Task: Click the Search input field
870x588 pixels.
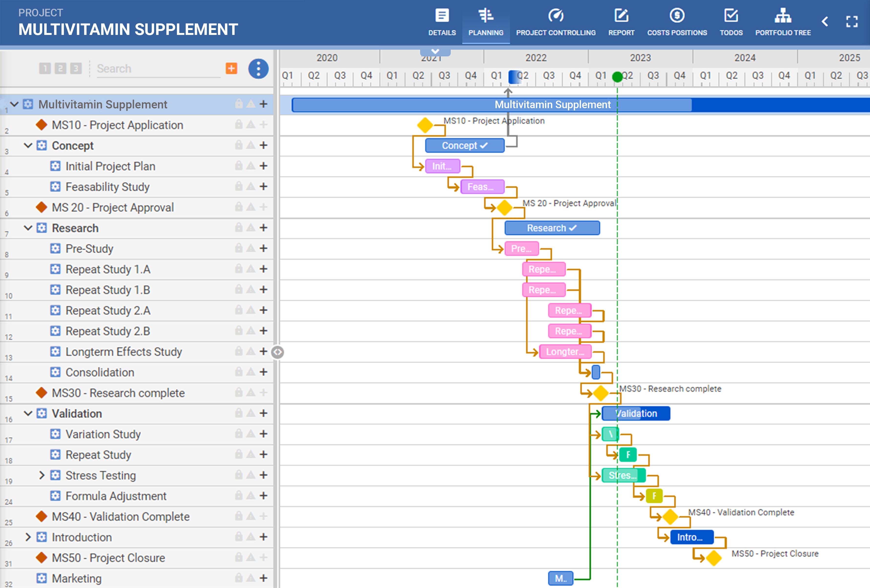Action: pos(157,68)
